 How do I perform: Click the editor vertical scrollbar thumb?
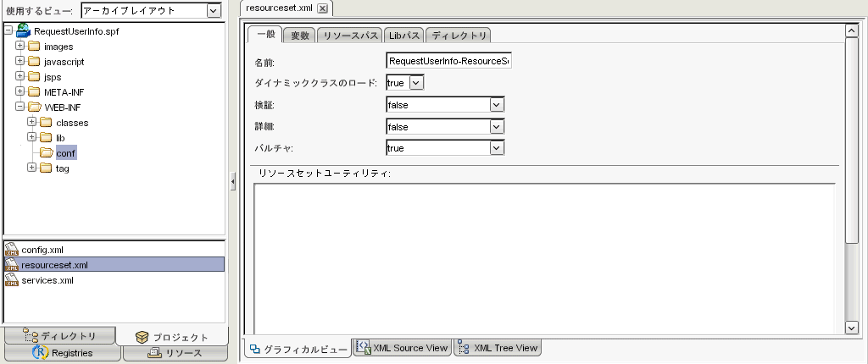tap(852, 141)
